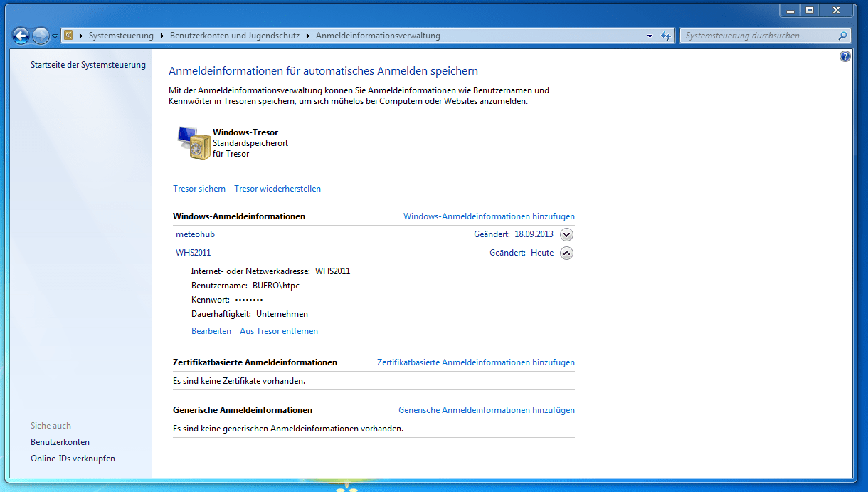Open the meteohub credential entry
Viewport: 868px width, 492px height.
(x=195, y=234)
